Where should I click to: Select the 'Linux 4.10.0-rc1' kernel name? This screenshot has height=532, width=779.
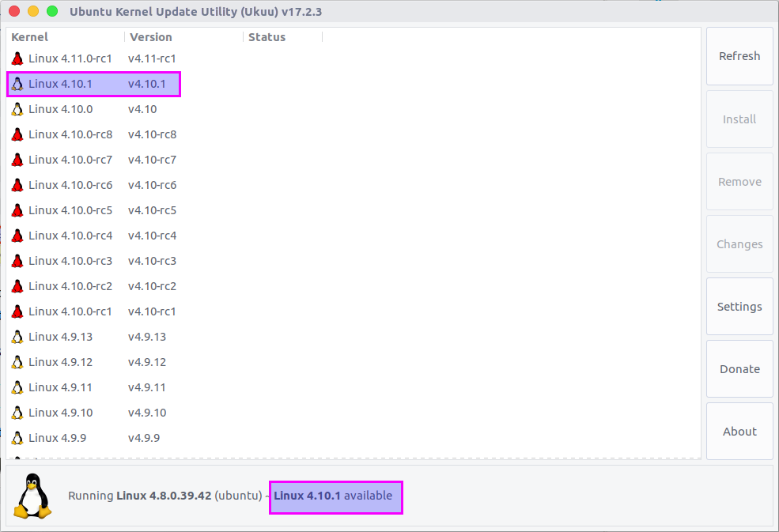pos(70,312)
